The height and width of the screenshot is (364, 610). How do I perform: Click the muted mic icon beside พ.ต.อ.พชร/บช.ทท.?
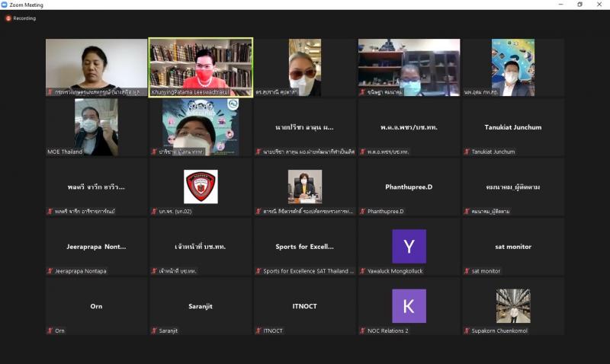click(363, 152)
